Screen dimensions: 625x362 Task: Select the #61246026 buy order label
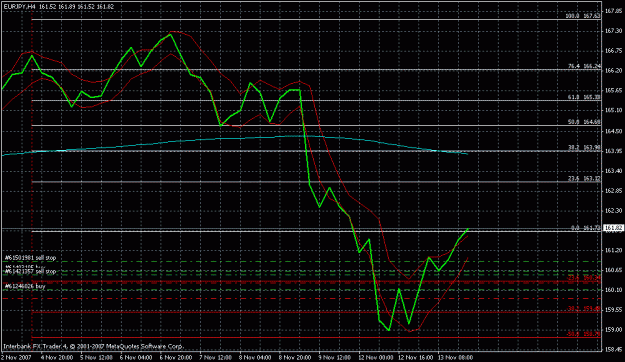click(x=25, y=286)
